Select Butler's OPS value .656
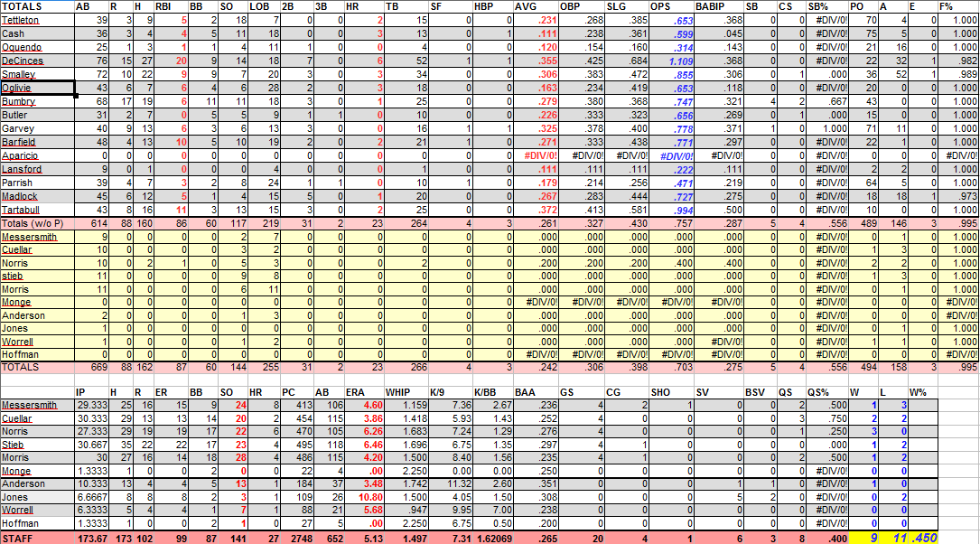 click(671, 115)
